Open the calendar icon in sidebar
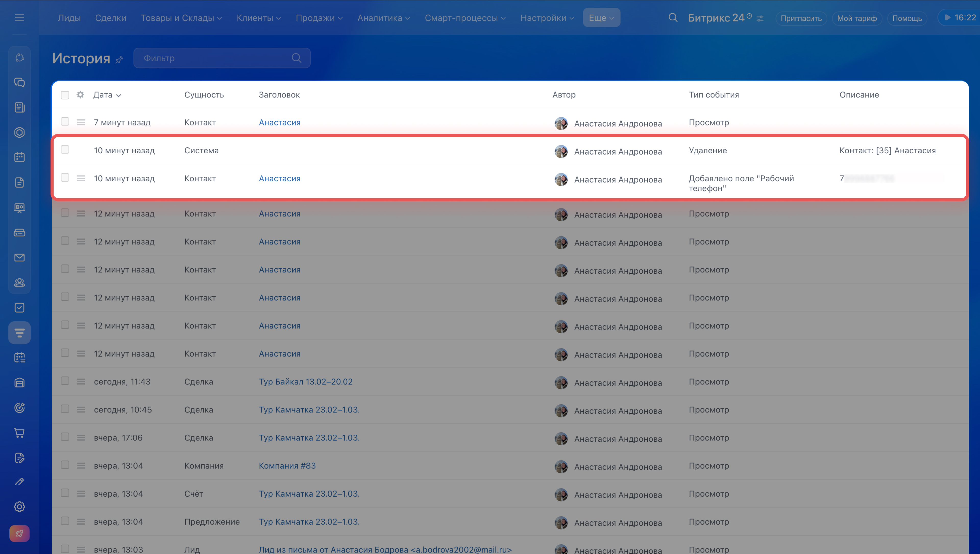 (19, 157)
